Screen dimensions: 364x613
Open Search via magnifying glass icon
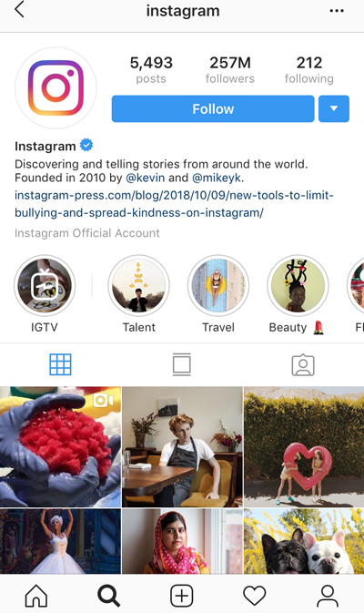point(108,596)
